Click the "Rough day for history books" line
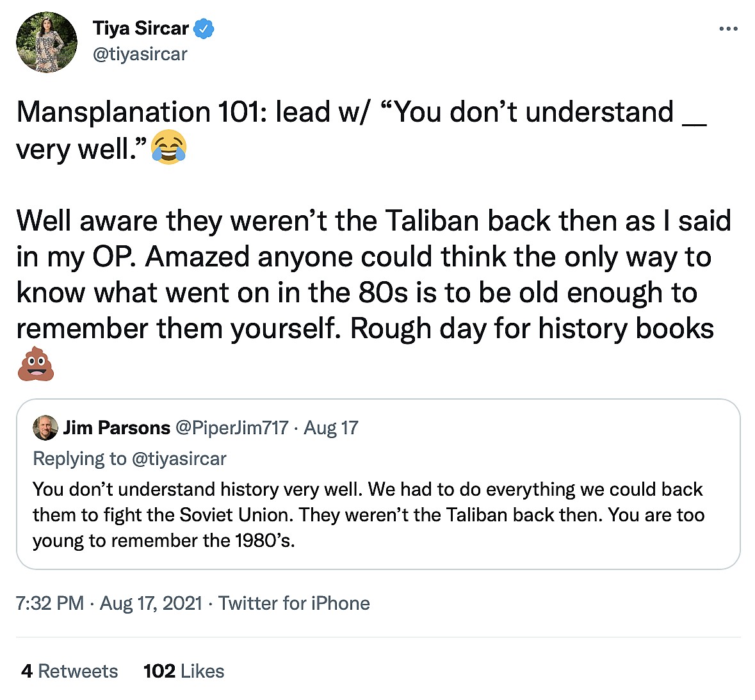 [532, 329]
